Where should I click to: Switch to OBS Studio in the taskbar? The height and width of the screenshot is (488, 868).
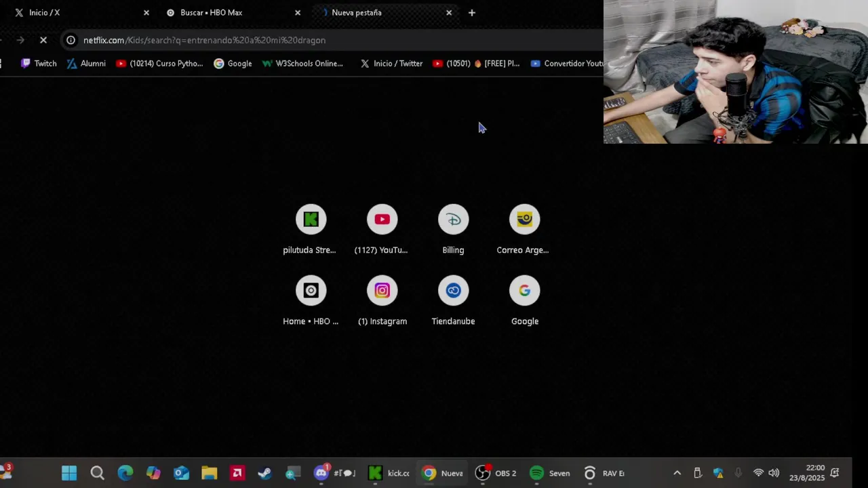[496, 473]
